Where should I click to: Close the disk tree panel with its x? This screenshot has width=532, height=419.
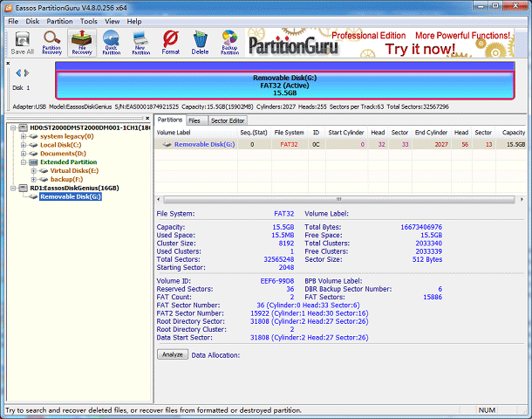(147, 118)
